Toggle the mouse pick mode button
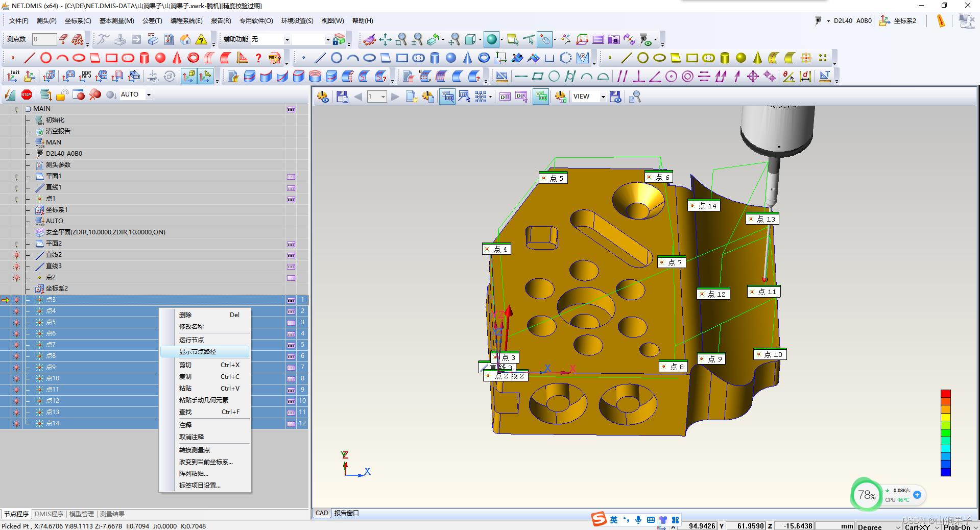This screenshot has height=530, width=980. pyautogui.click(x=545, y=39)
